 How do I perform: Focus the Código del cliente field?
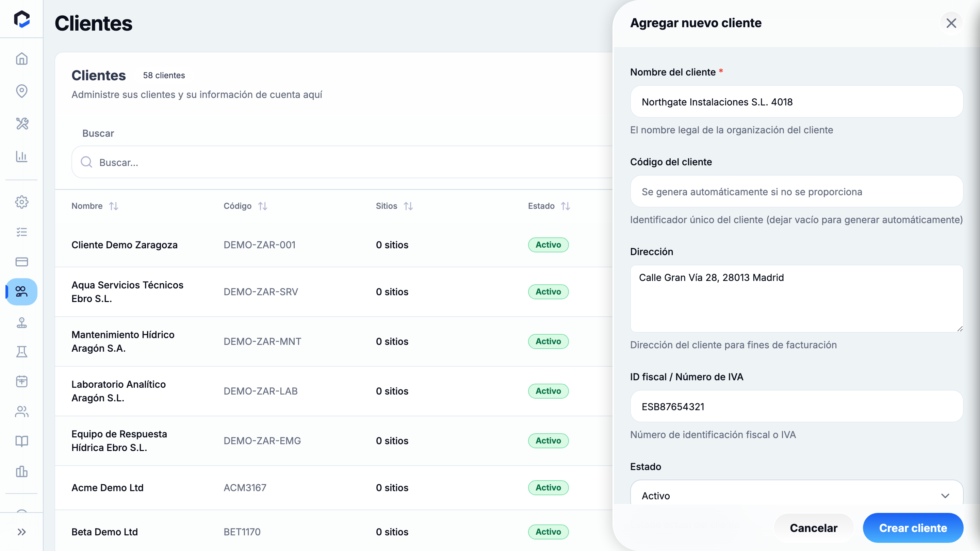[797, 191]
